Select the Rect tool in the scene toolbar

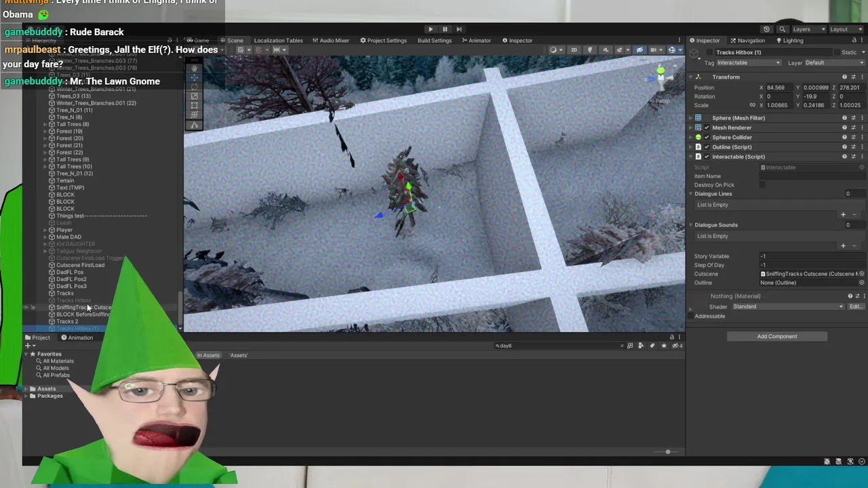(x=195, y=106)
